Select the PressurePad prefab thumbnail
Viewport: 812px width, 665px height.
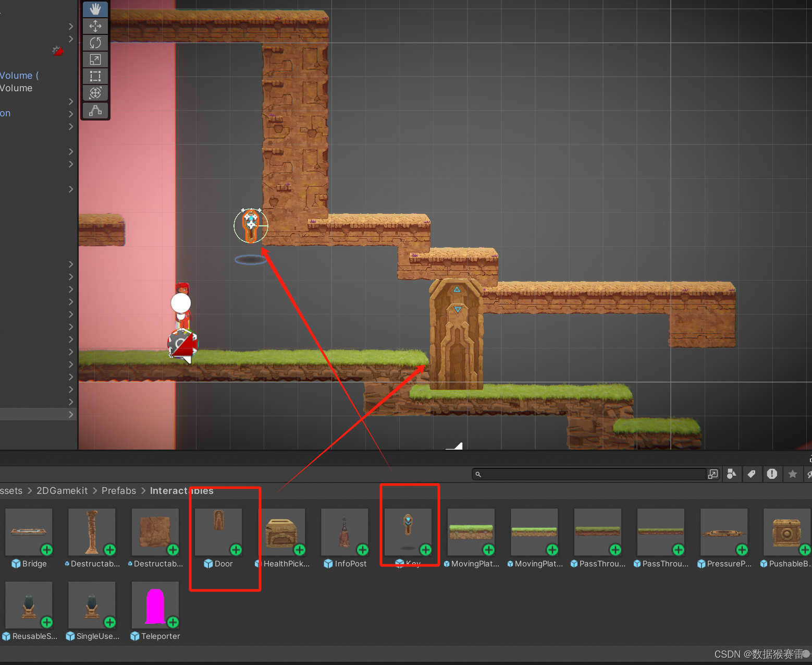pos(724,532)
